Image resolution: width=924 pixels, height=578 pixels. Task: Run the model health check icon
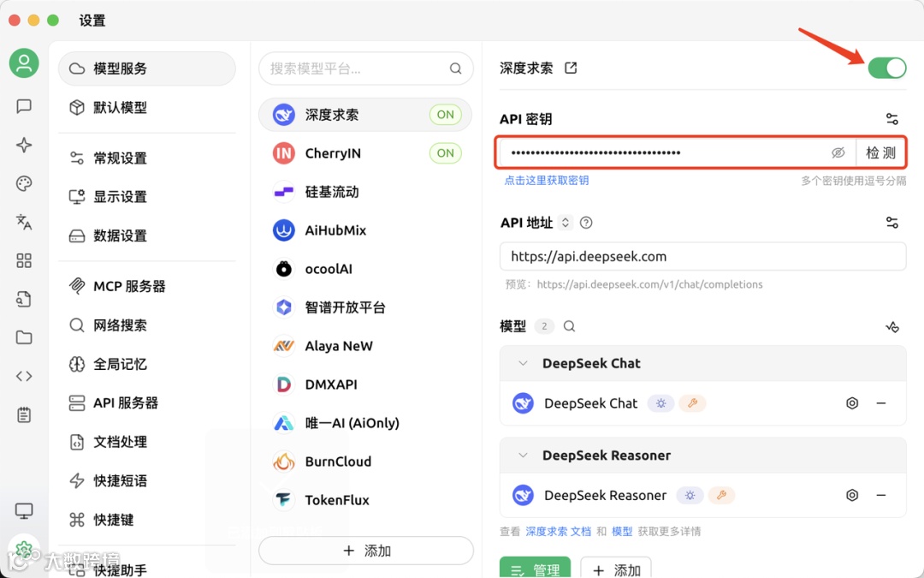point(892,326)
